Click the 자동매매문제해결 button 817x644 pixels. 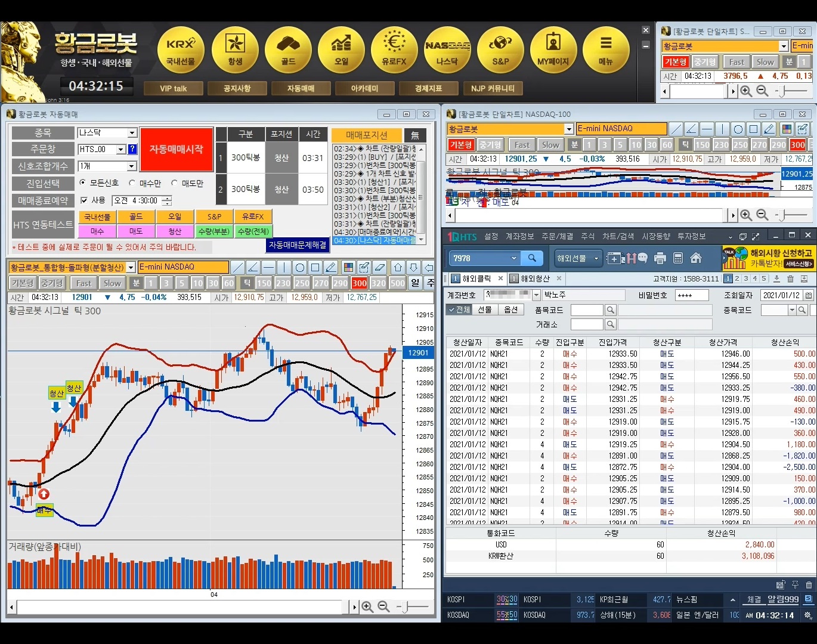point(297,245)
